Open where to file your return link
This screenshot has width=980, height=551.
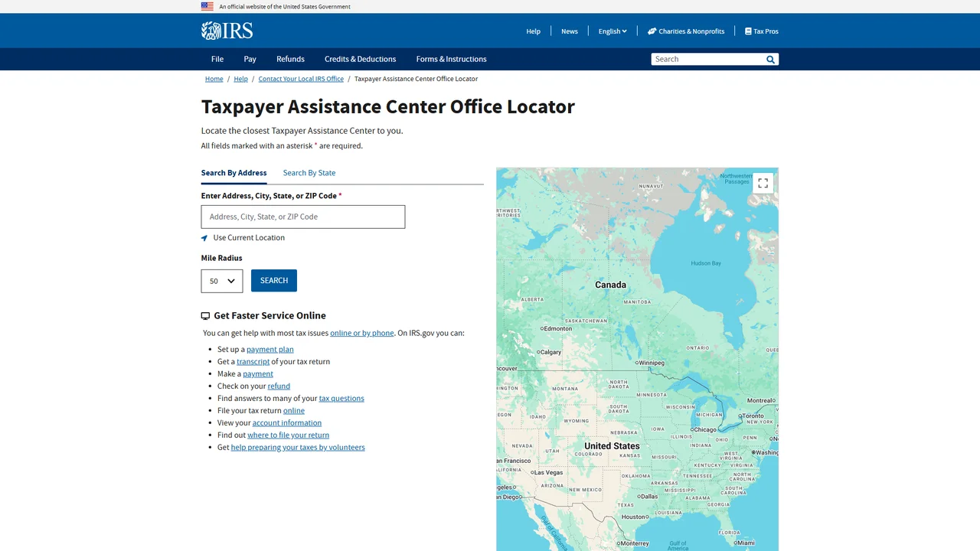tap(288, 435)
